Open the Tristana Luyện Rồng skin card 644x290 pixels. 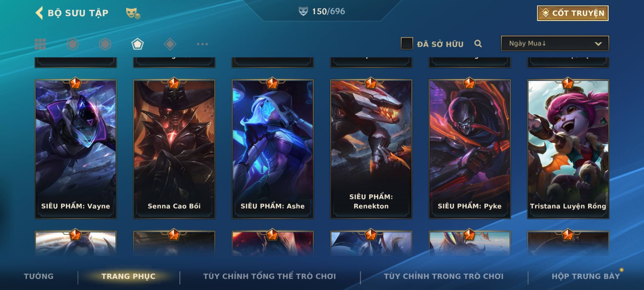(568, 149)
